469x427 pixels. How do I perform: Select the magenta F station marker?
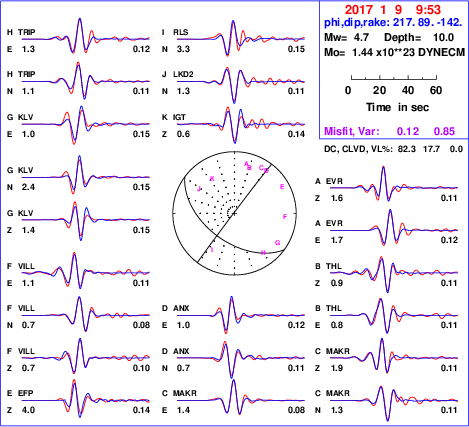coord(285,217)
